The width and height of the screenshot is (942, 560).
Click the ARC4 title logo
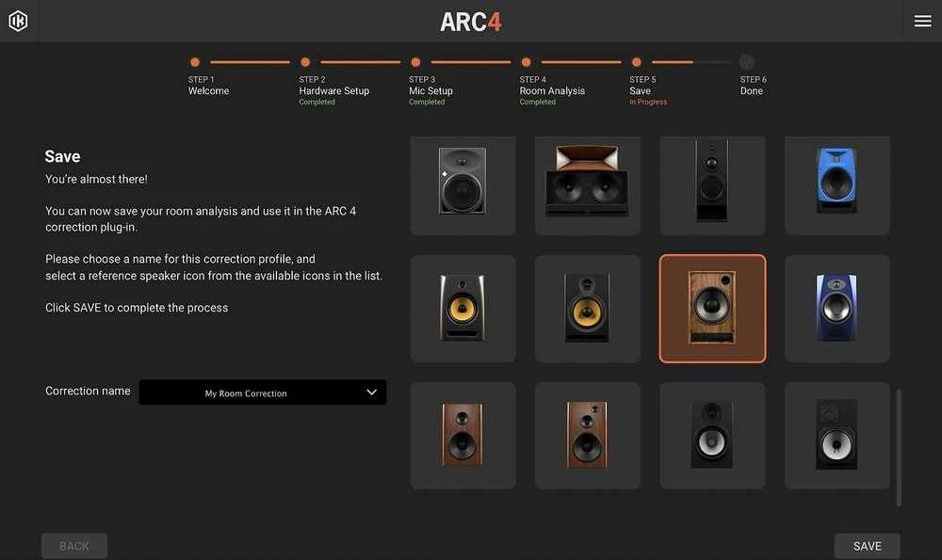point(470,22)
